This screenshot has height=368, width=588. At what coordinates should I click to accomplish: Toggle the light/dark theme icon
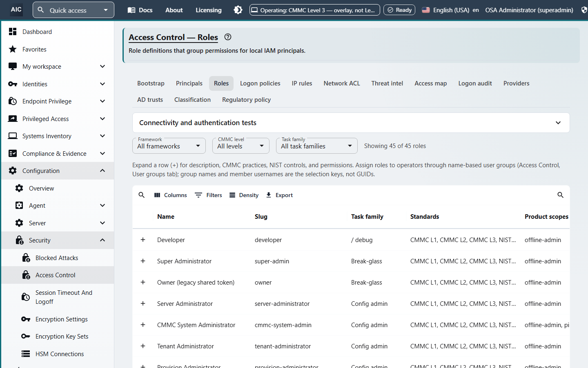click(x=238, y=10)
